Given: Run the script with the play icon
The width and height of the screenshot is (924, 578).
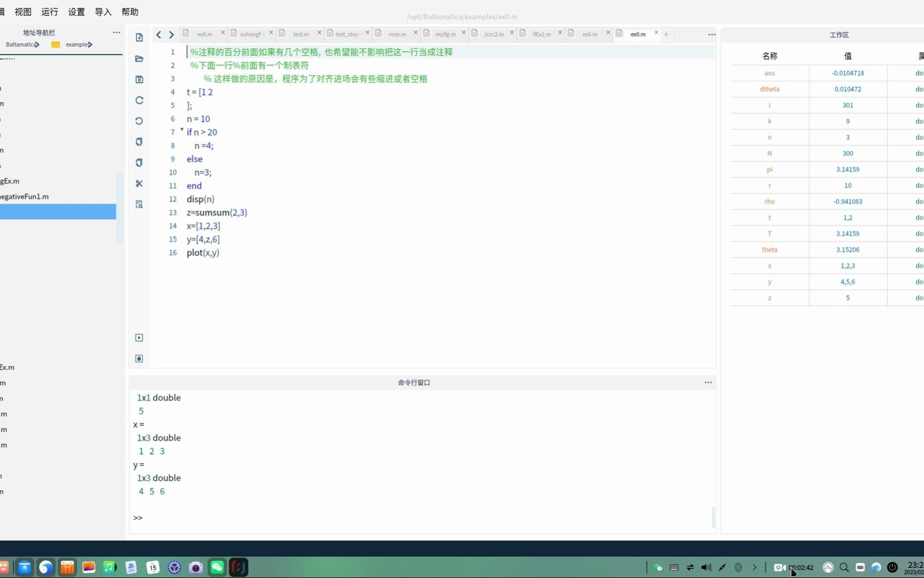Looking at the screenshot, I should [x=139, y=338].
